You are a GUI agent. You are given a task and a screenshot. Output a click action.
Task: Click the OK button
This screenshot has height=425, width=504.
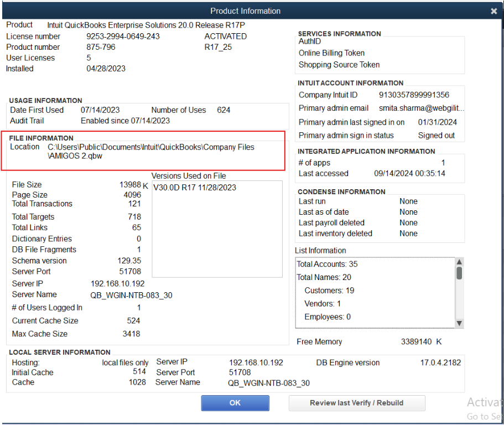[235, 403]
